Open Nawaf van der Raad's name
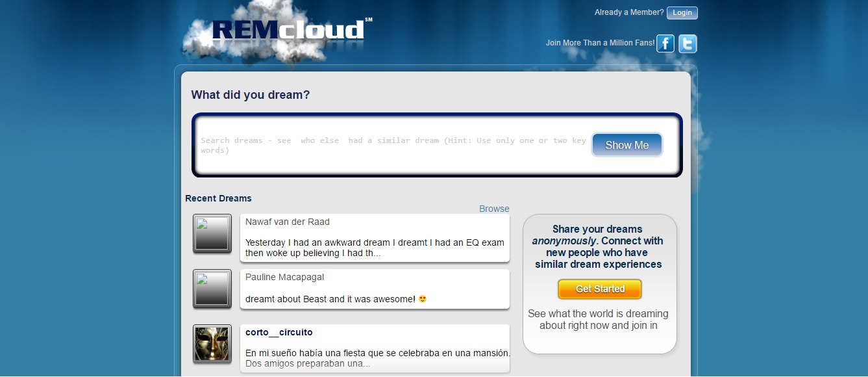The height and width of the screenshot is (377, 868). click(288, 222)
